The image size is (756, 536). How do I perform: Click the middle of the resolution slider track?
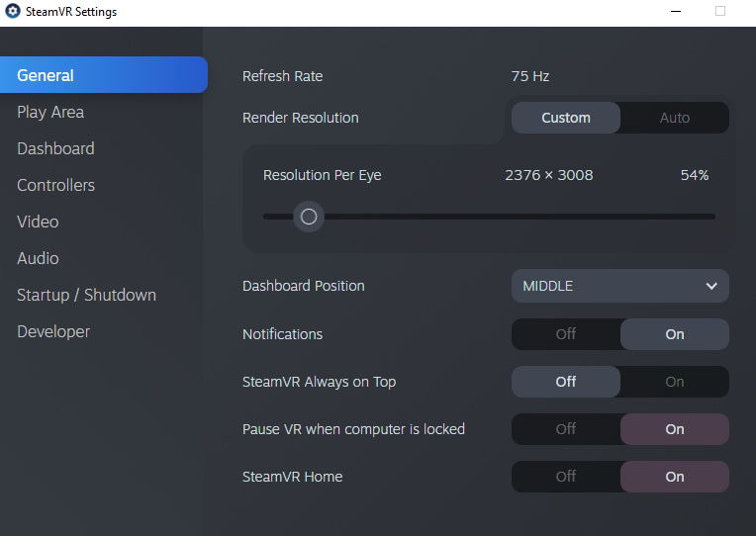tap(489, 217)
